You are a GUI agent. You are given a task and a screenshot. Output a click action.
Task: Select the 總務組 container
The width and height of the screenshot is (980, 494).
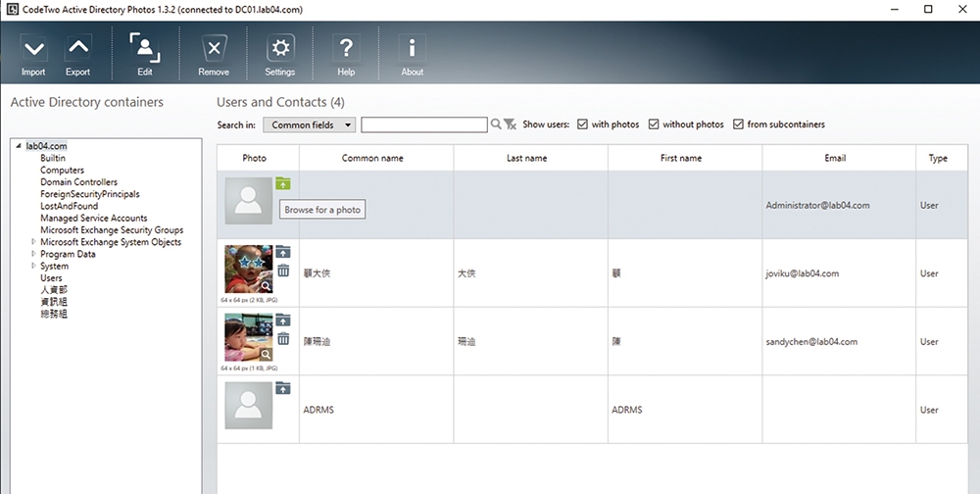pos(54,314)
